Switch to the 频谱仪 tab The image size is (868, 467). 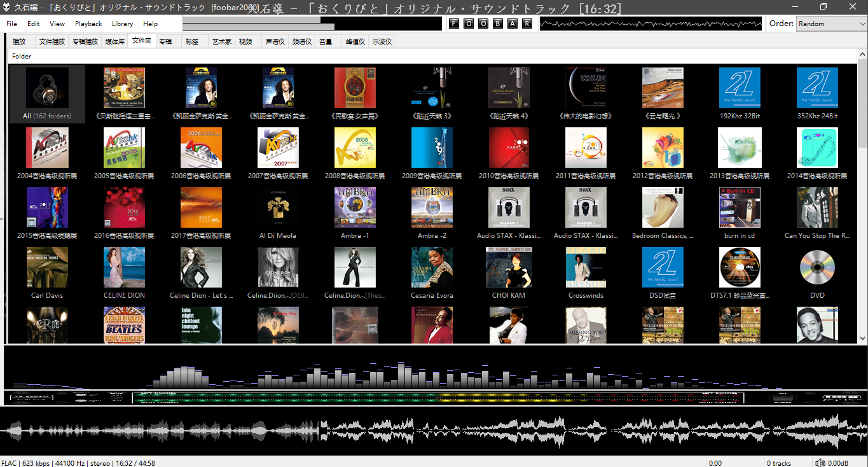(x=301, y=41)
